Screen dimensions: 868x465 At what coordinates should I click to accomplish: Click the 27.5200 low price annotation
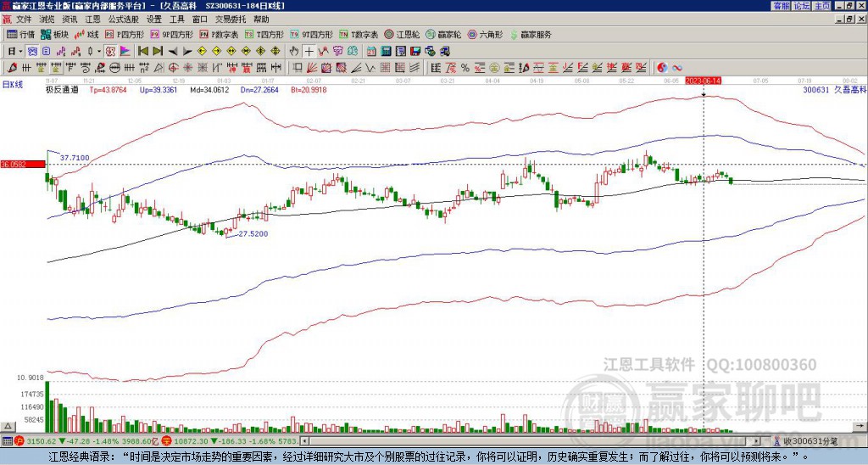pyautogui.click(x=253, y=234)
